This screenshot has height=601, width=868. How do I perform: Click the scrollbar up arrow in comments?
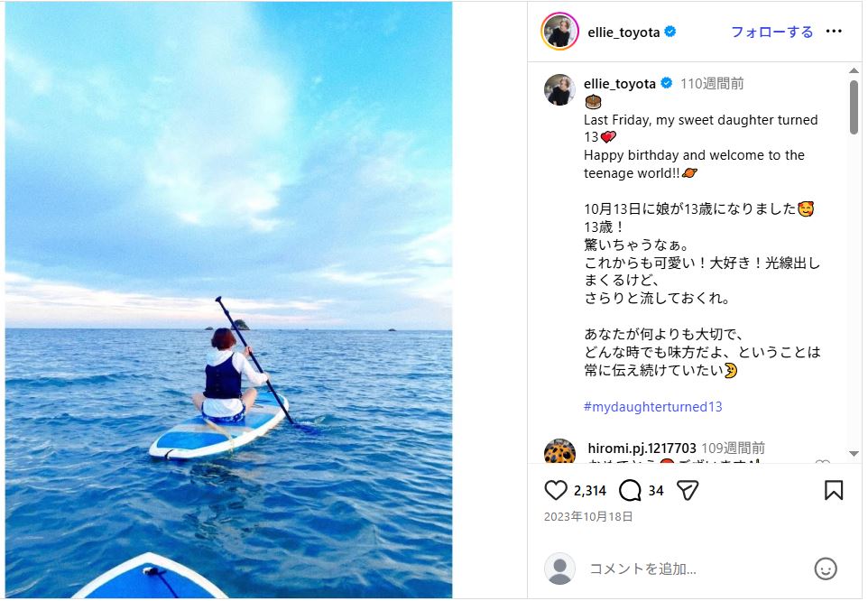pos(854,70)
